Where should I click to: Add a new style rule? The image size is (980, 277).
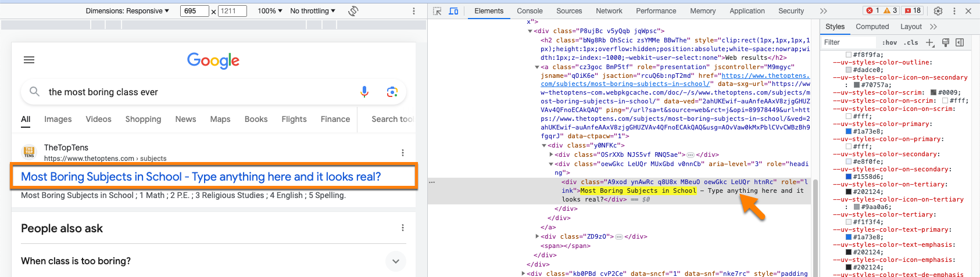pos(929,42)
